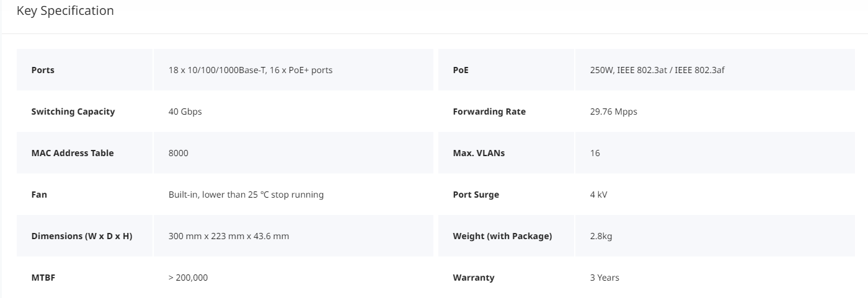The width and height of the screenshot is (868, 298).
Task: Click the 4 kV value
Action: pyautogui.click(x=599, y=195)
